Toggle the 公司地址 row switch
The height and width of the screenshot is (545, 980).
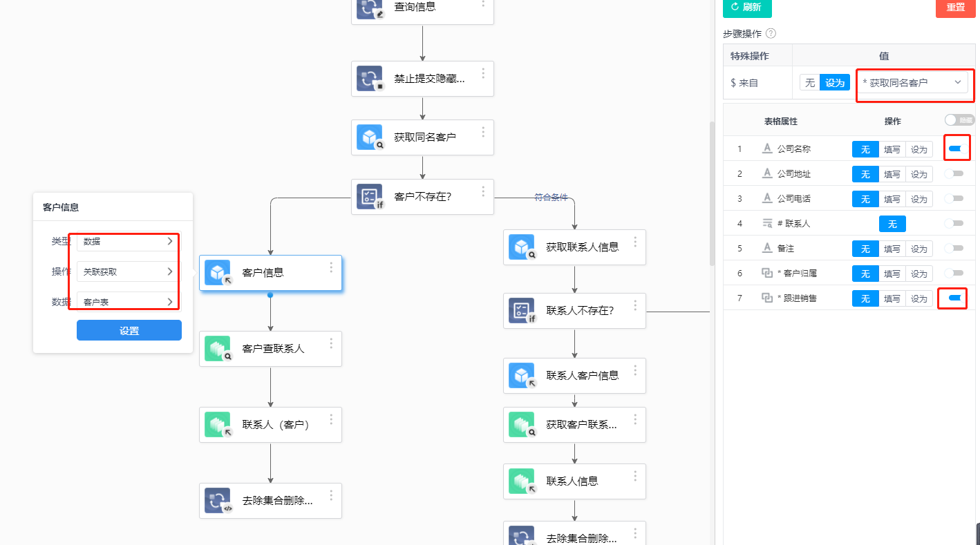click(x=954, y=173)
